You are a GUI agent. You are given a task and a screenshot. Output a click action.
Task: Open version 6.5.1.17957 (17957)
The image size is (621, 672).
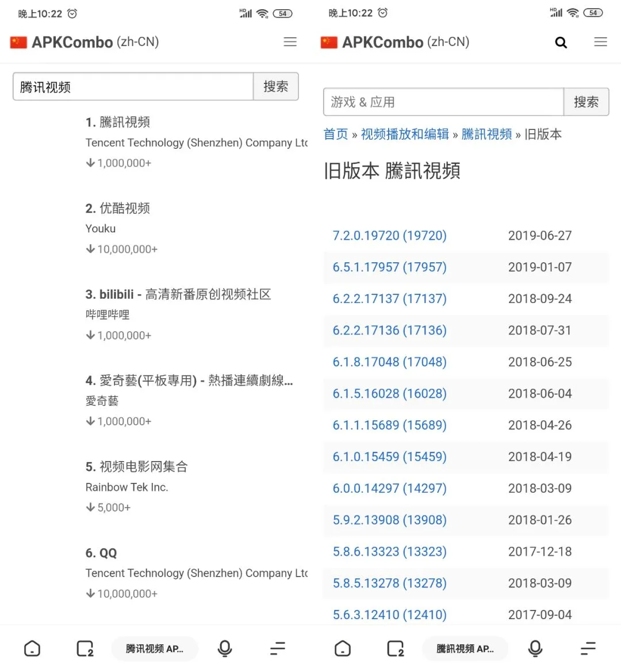[390, 267]
